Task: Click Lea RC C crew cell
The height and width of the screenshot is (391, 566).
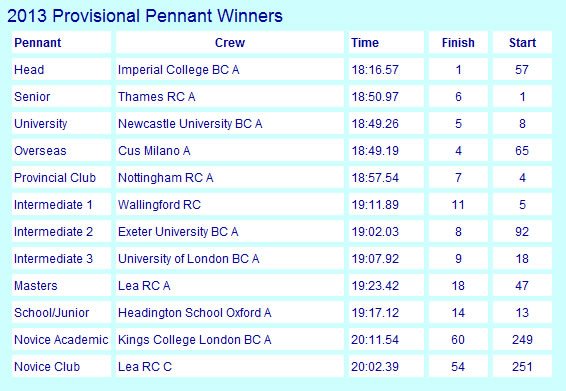Action: coord(230,366)
